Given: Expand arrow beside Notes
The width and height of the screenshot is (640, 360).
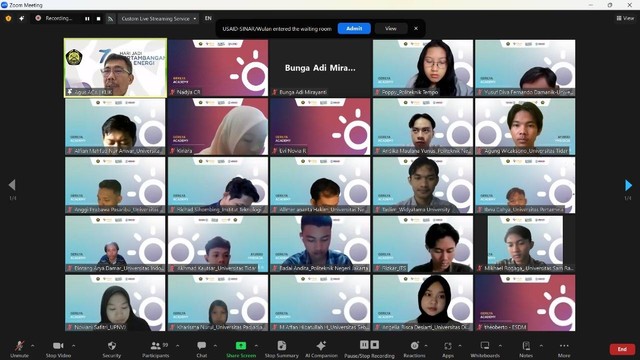Looking at the screenshot, I should pyautogui.click(x=541, y=346).
